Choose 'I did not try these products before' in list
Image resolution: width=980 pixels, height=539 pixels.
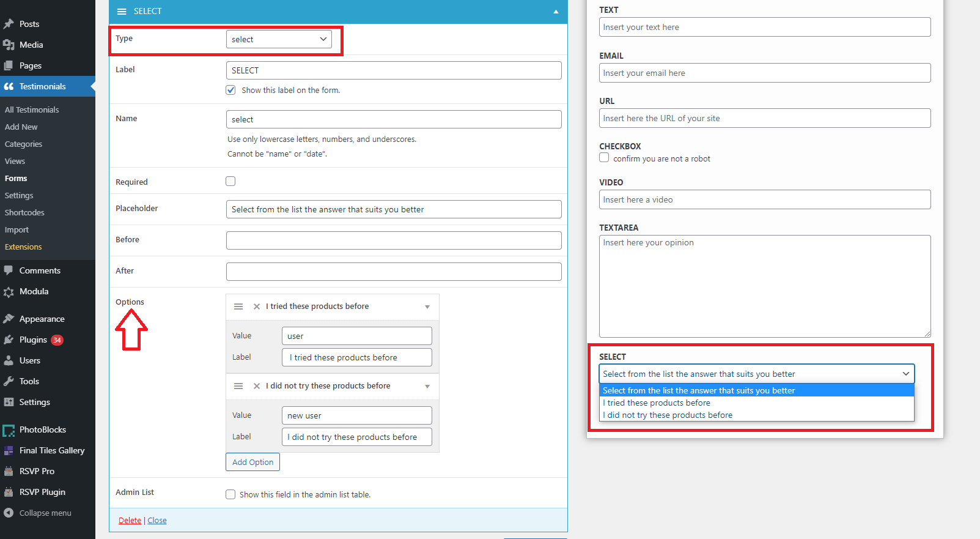click(757, 415)
